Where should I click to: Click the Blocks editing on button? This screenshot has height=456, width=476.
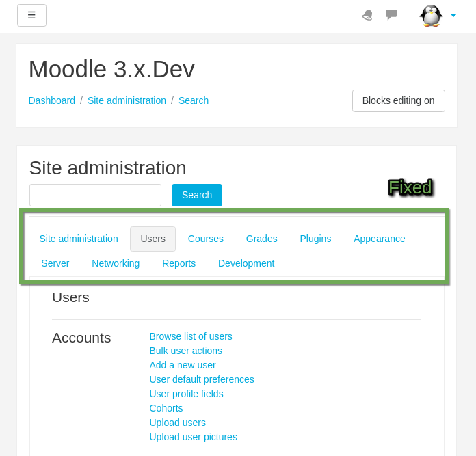(x=398, y=100)
